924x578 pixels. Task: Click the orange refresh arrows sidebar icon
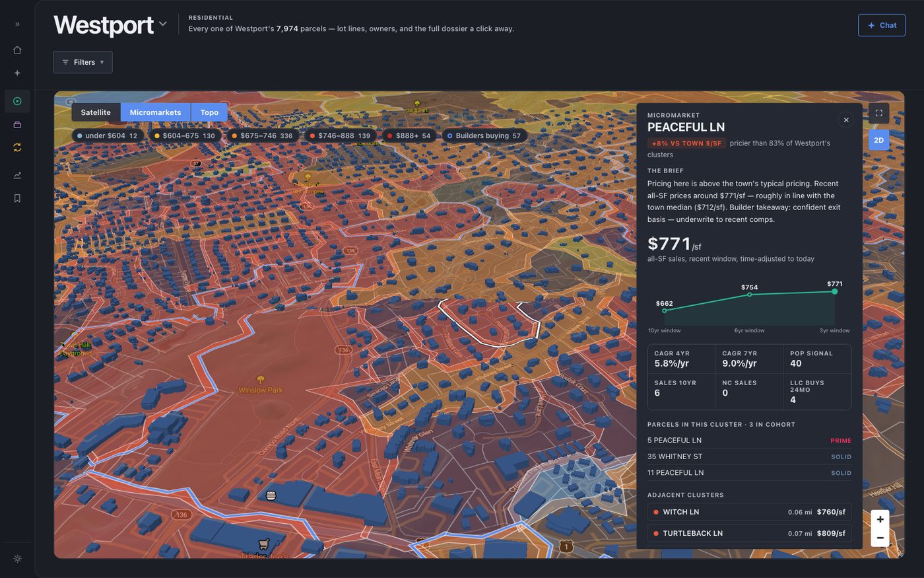coord(17,148)
